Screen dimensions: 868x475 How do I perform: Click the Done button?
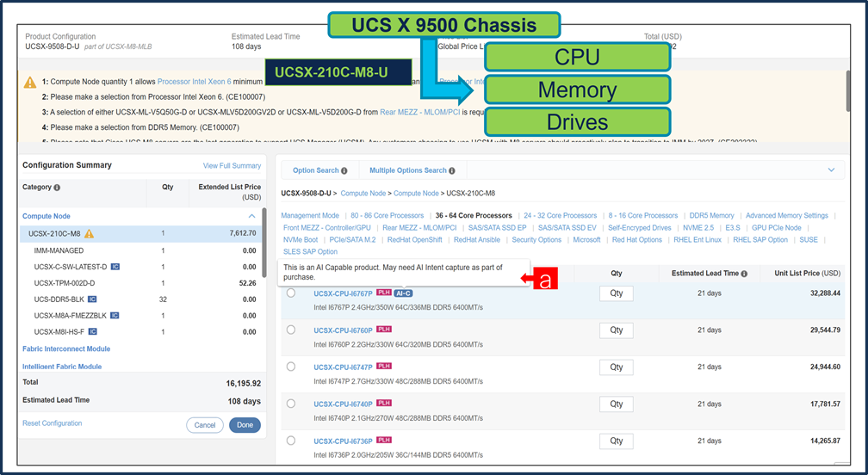pyautogui.click(x=245, y=425)
